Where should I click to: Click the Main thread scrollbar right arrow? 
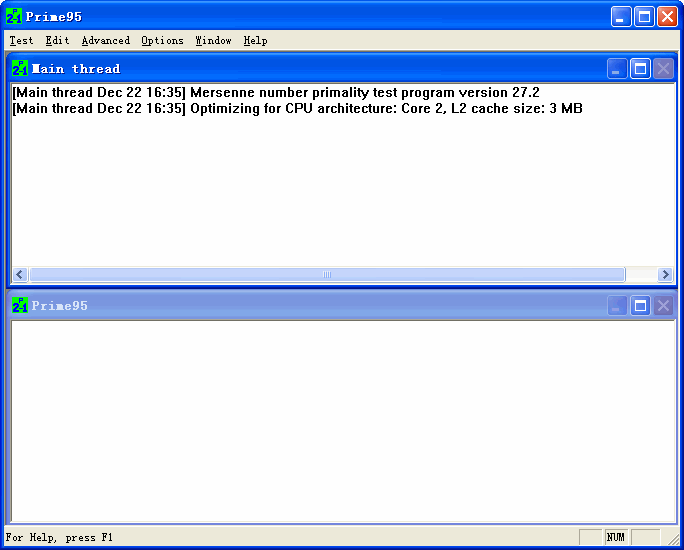click(665, 275)
